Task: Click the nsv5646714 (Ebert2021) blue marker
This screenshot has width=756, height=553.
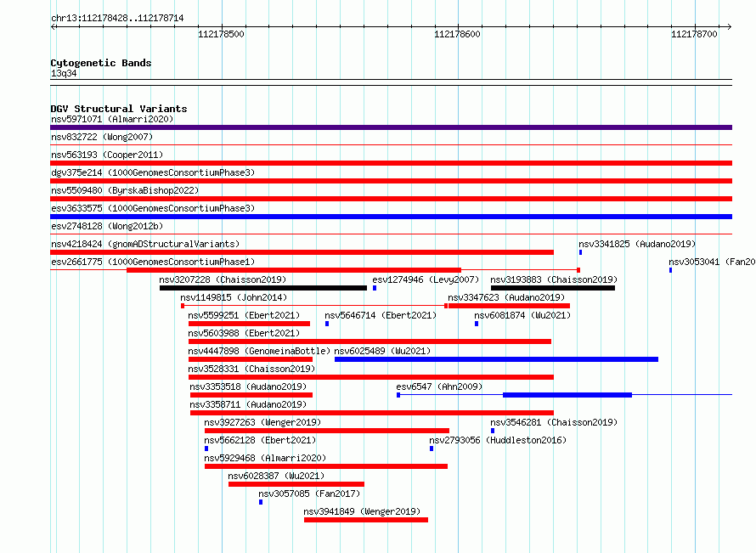Action: (x=327, y=324)
